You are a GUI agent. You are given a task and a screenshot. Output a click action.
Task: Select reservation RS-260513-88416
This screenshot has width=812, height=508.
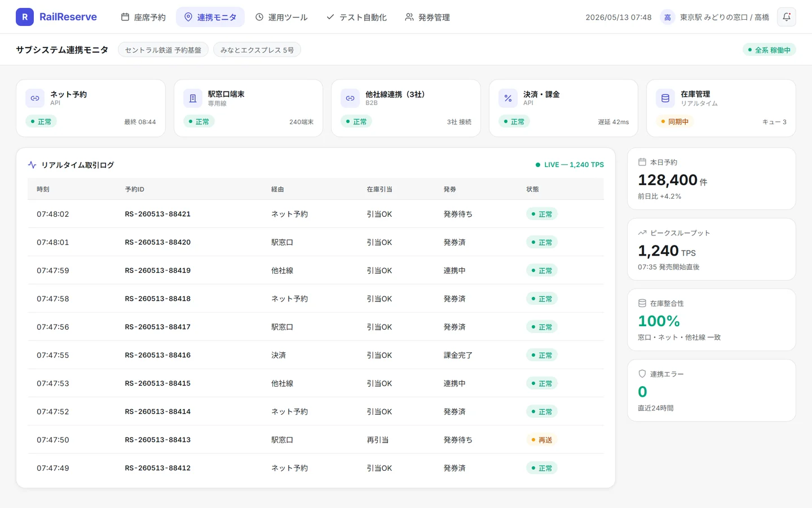pyautogui.click(x=158, y=355)
